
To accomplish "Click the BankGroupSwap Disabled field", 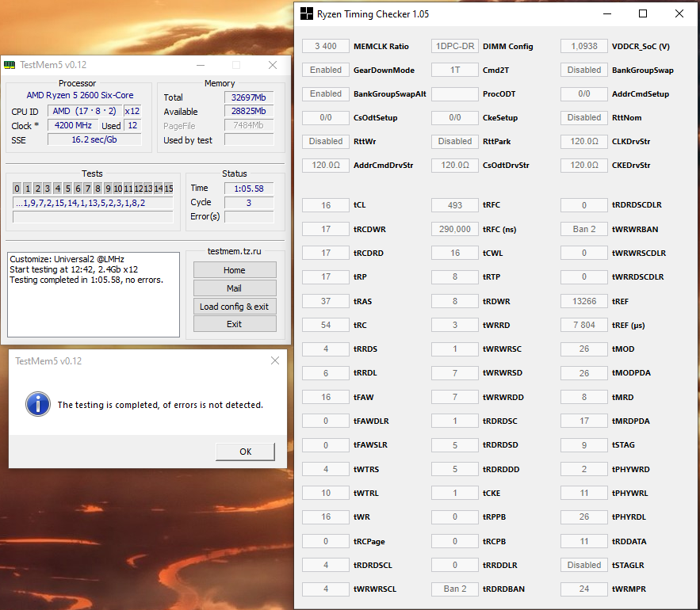I will (x=584, y=70).
